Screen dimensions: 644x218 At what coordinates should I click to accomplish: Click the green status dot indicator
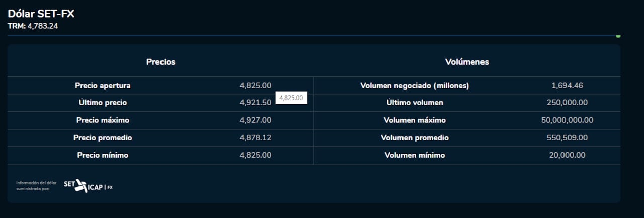(x=618, y=36)
